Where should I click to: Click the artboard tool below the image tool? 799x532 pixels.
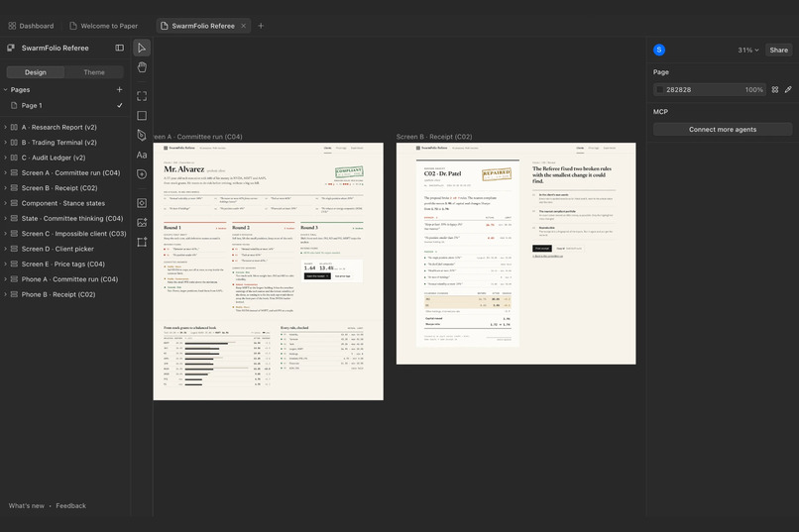142,242
